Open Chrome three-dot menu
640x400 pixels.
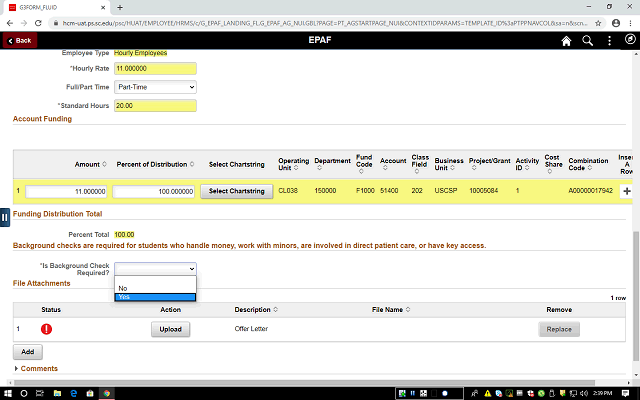630,23
